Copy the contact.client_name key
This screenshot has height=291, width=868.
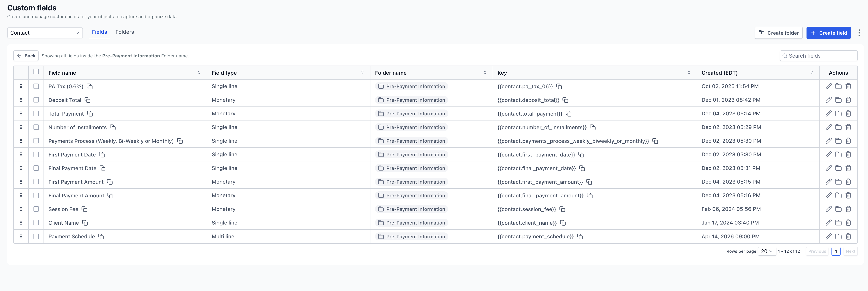pyautogui.click(x=563, y=223)
